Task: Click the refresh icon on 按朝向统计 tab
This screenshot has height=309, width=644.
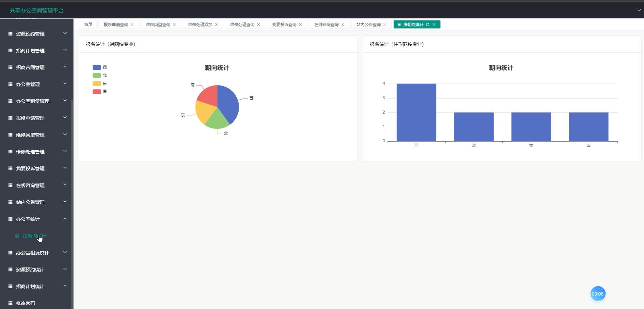Action: 428,24
